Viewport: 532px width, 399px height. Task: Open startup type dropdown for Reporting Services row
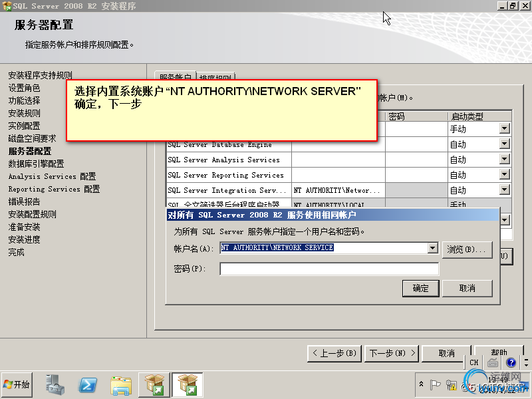coord(505,174)
